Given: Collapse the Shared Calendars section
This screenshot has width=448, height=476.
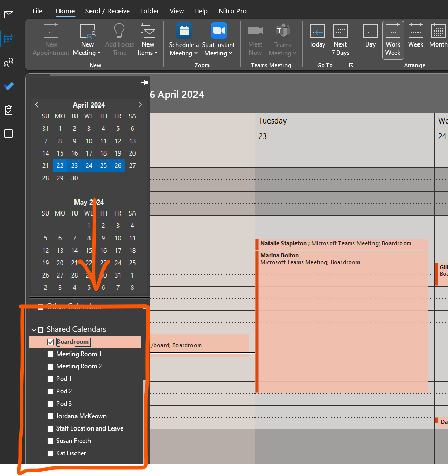Looking at the screenshot, I should (34, 329).
